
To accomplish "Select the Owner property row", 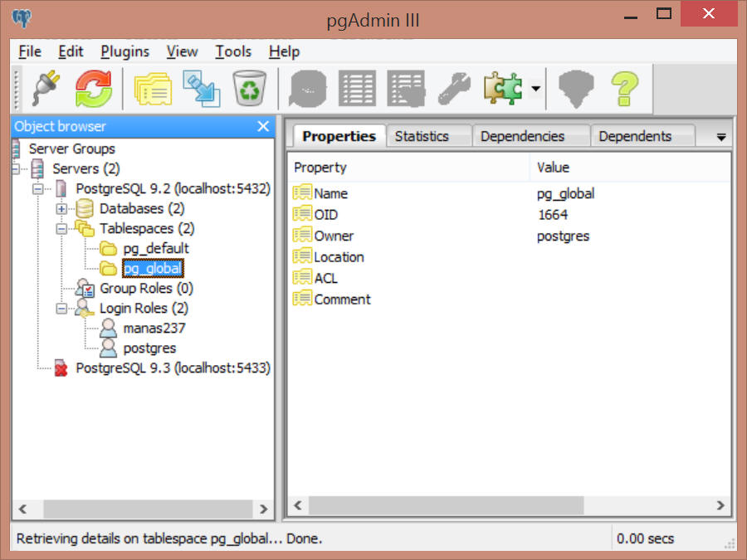I will pyautogui.click(x=509, y=236).
